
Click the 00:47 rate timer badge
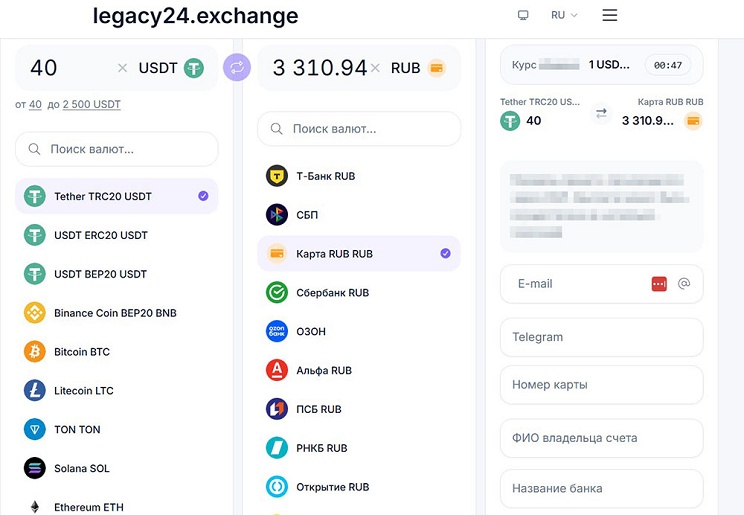point(668,65)
